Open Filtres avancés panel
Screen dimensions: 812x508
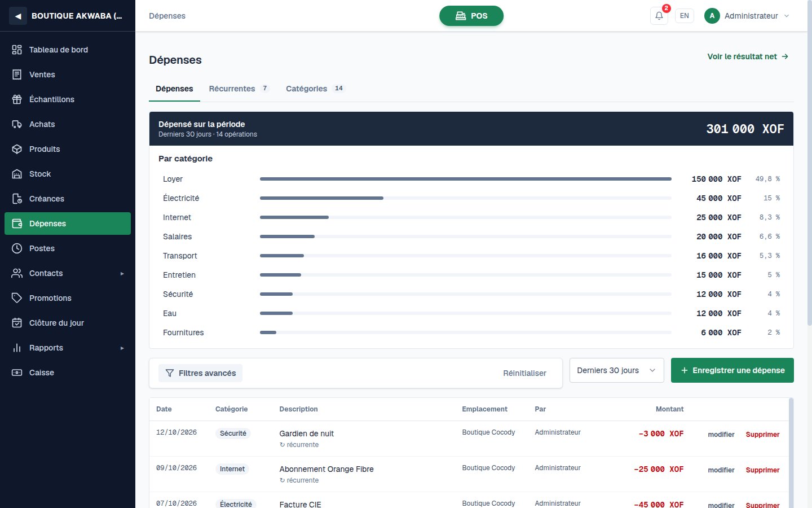point(200,373)
